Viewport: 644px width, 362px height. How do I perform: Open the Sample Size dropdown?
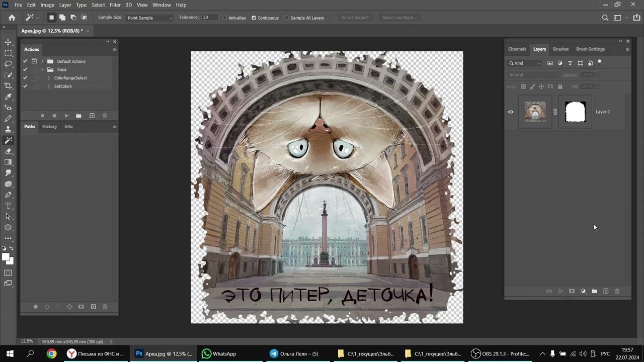pos(149,18)
